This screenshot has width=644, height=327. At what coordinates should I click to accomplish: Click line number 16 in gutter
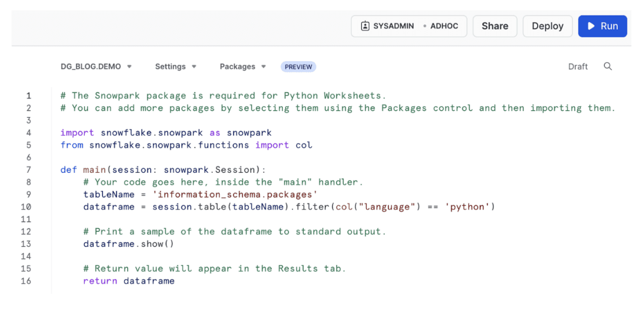(26, 281)
